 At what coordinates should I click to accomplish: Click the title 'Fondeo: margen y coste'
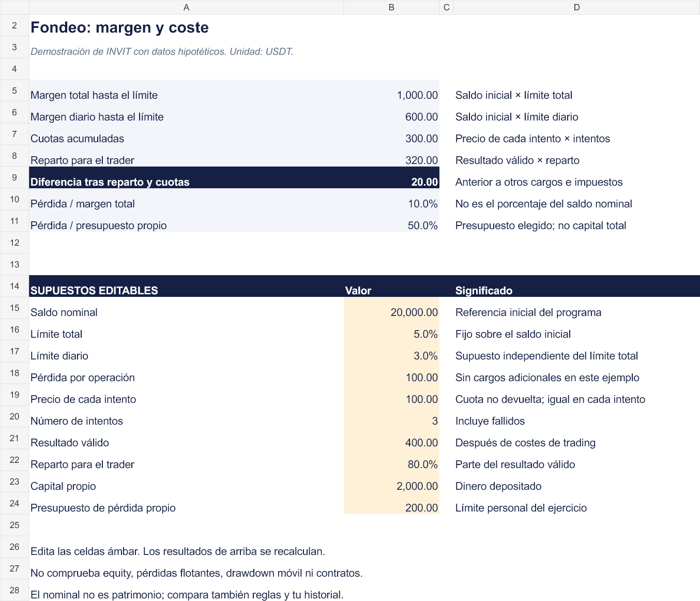119,27
